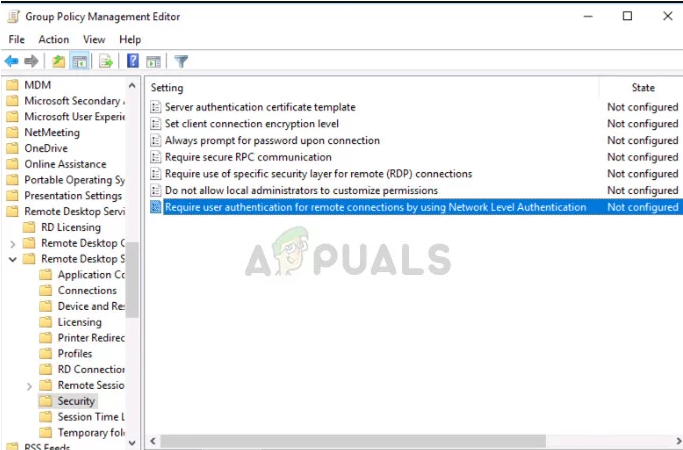The height and width of the screenshot is (450, 683).
Task: Select Microsoft User Experience tree item
Action: (x=74, y=117)
